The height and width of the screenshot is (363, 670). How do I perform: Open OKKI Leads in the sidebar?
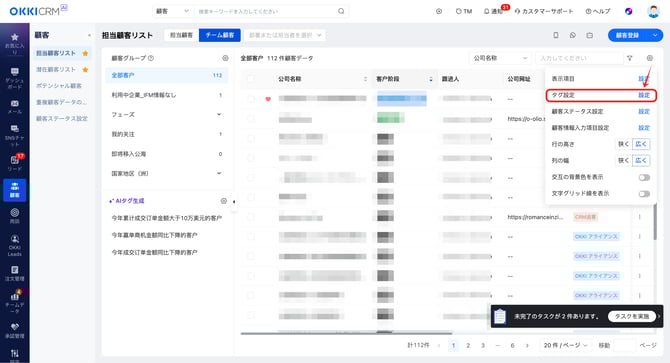(15, 245)
